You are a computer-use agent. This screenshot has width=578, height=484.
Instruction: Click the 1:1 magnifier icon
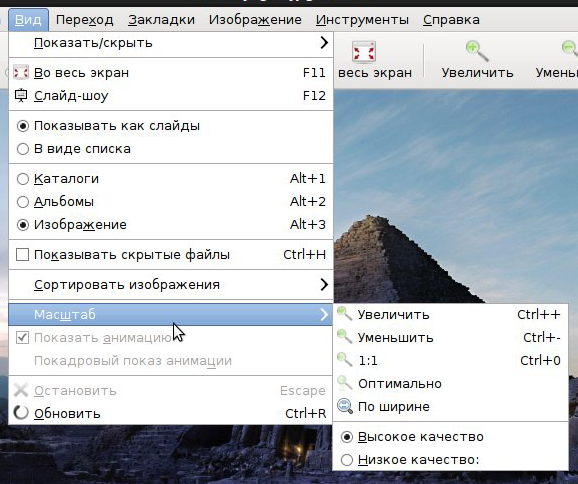pyautogui.click(x=345, y=360)
